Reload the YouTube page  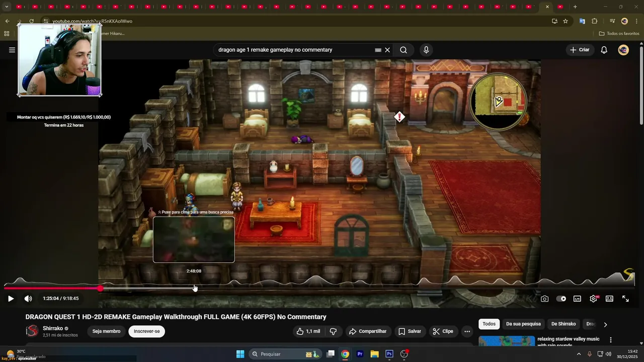[31, 21]
